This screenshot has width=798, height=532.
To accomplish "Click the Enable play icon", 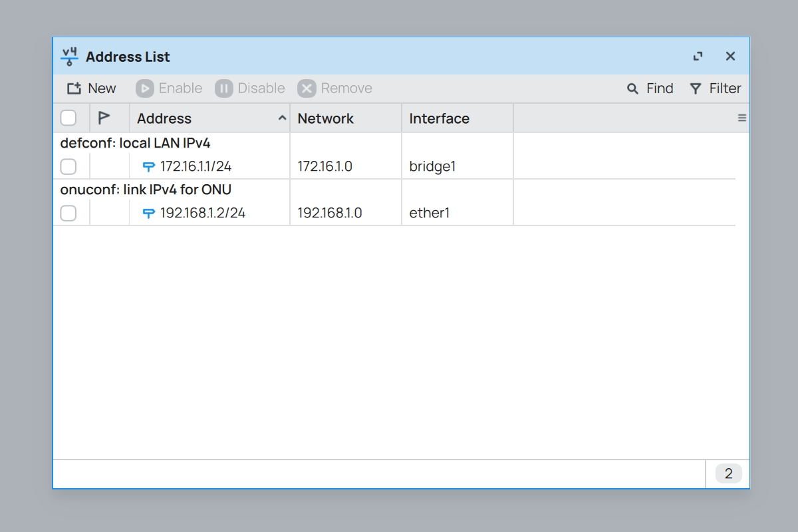I will tap(144, 88).
